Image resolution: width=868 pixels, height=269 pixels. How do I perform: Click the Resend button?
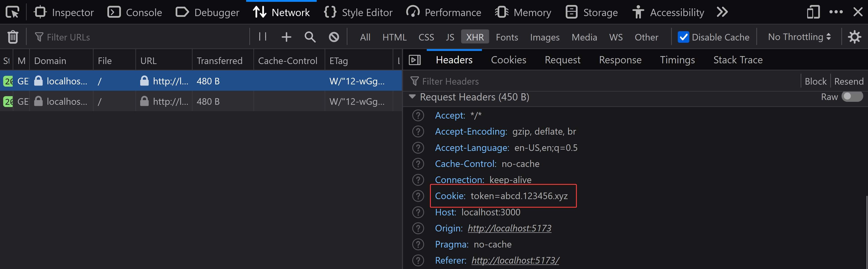point(849,81)
